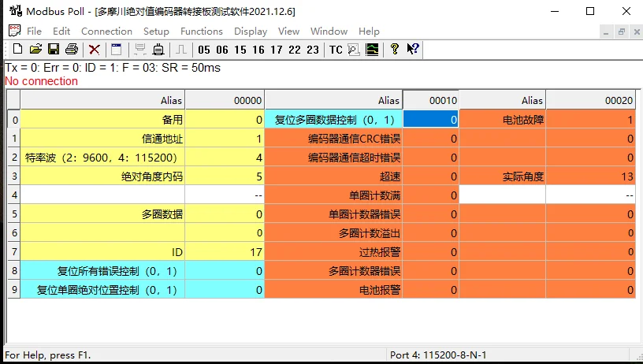Select the 过热报警 alias cell
This screenshot has height=364, width=643.
coord(334,251)
